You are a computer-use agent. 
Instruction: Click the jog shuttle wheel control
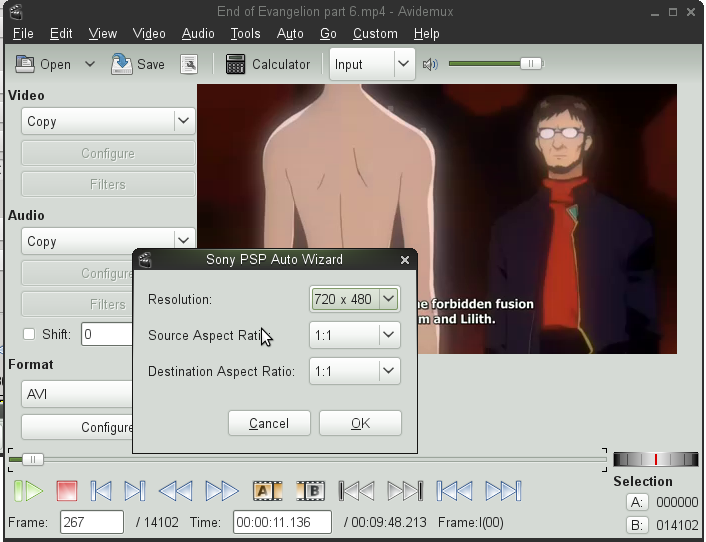(656, 460)
